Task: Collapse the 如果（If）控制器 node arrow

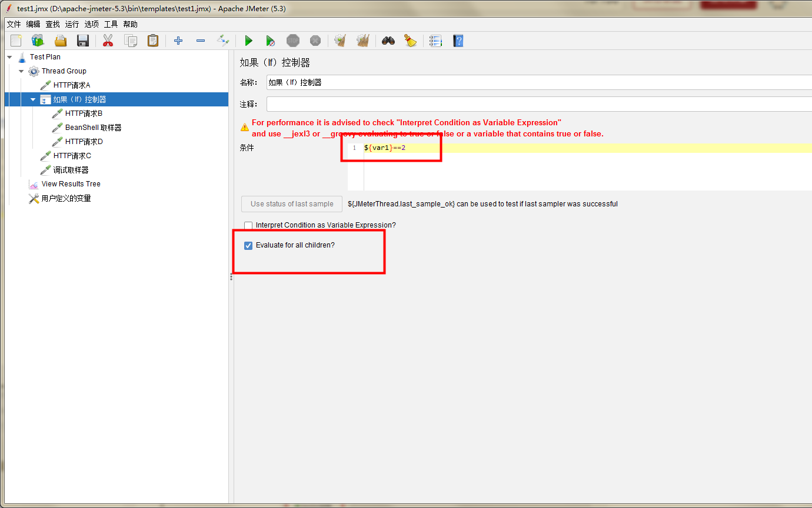Action: 33,99
